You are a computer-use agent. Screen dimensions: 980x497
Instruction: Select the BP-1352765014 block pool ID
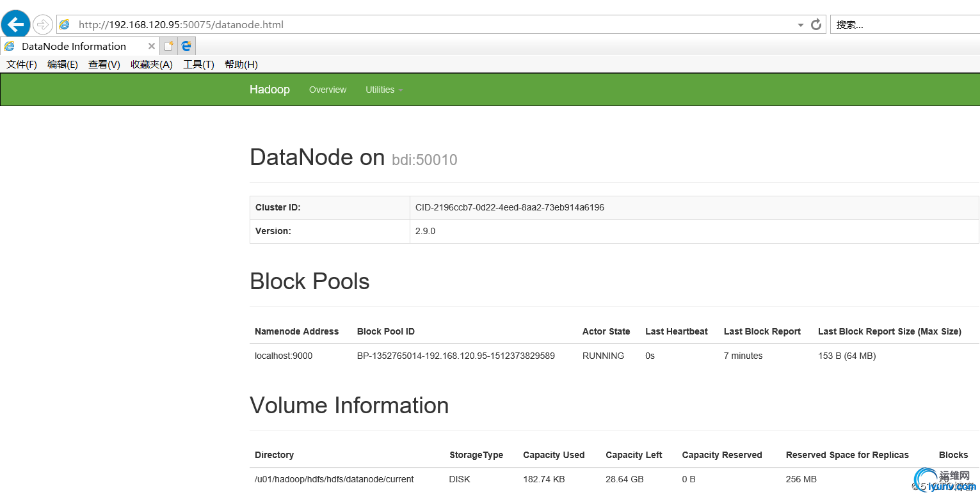pyautogui.click(x=456, y=356)
